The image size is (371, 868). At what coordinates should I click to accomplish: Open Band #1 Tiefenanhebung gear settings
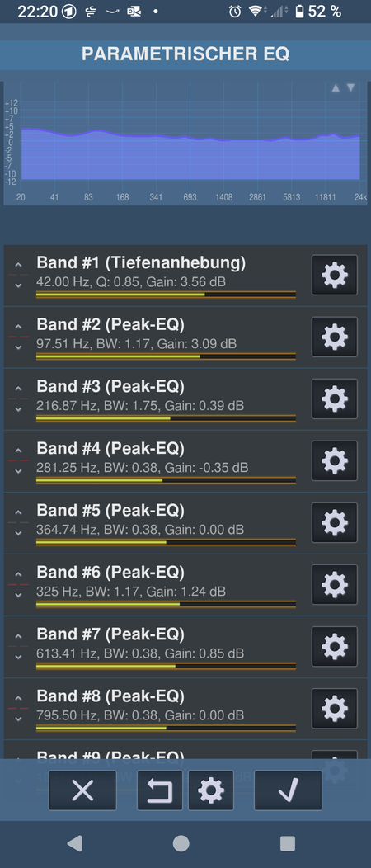[x=335, y=275]
